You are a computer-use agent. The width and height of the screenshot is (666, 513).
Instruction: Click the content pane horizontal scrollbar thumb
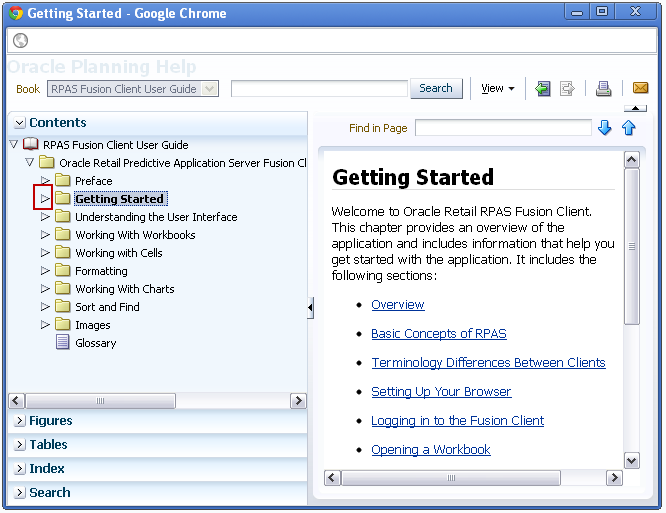451,478
